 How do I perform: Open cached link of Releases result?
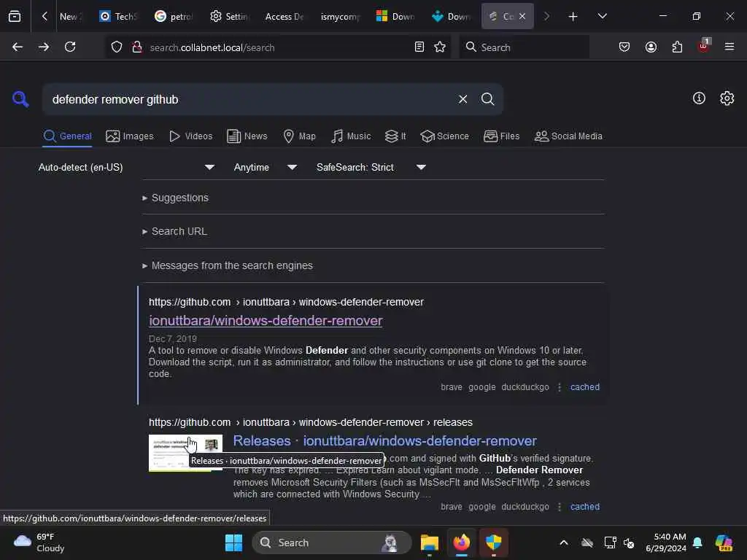pyautogui.click(x=584, y=507)
